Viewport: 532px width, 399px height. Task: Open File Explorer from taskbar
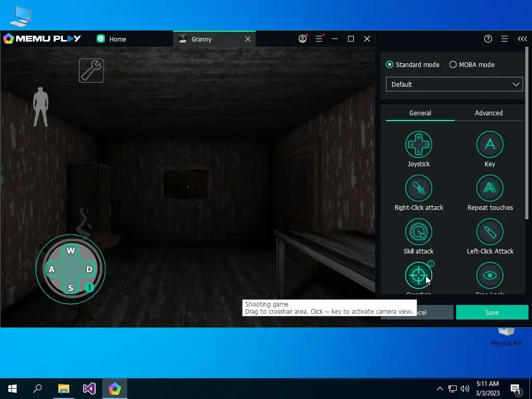pos(63,389)
